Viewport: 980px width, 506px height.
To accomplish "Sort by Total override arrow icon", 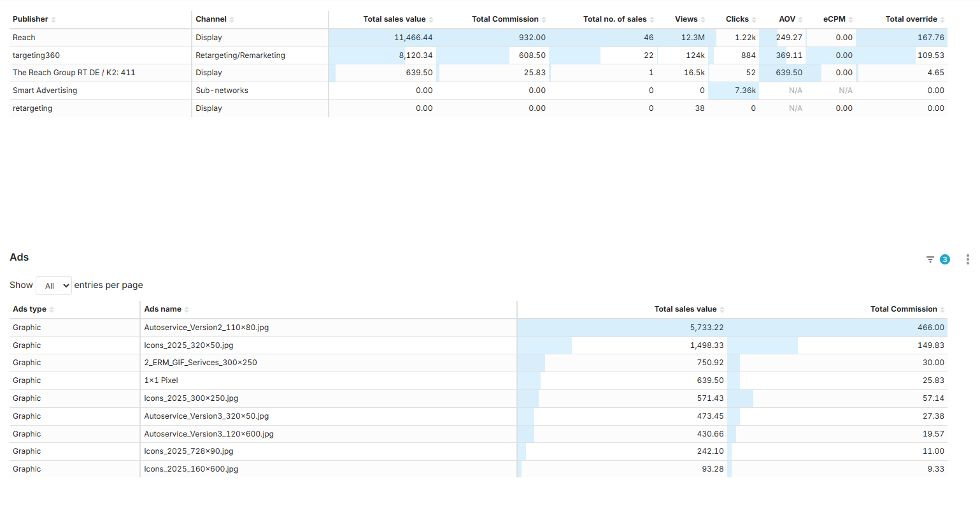I will click(942, 20).
